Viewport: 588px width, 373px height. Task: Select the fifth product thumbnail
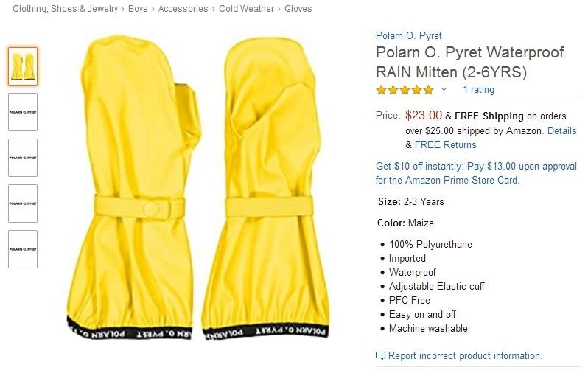[x=23, y=249]
